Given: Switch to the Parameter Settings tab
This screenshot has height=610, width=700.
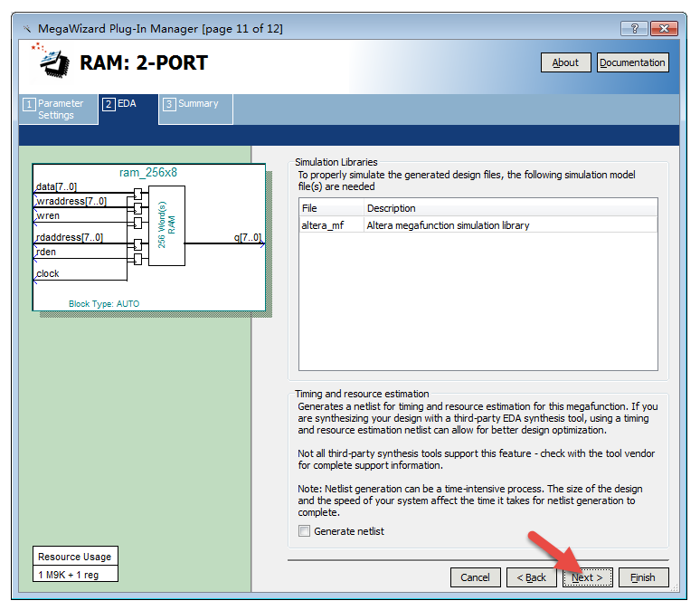Looking at the screenshot, I should coord(59,109).
